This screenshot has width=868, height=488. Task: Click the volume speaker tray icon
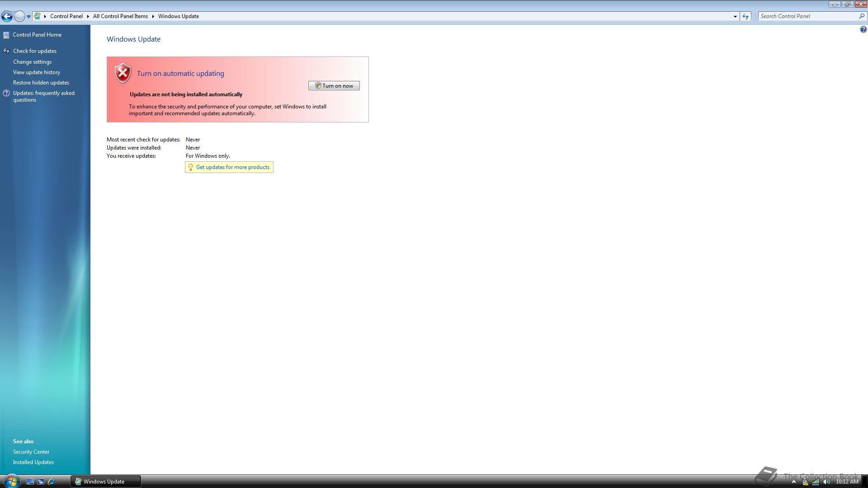826,482
